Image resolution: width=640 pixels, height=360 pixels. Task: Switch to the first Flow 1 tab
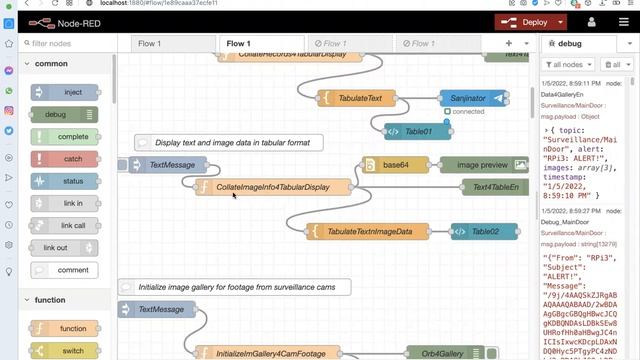point(173,43)
